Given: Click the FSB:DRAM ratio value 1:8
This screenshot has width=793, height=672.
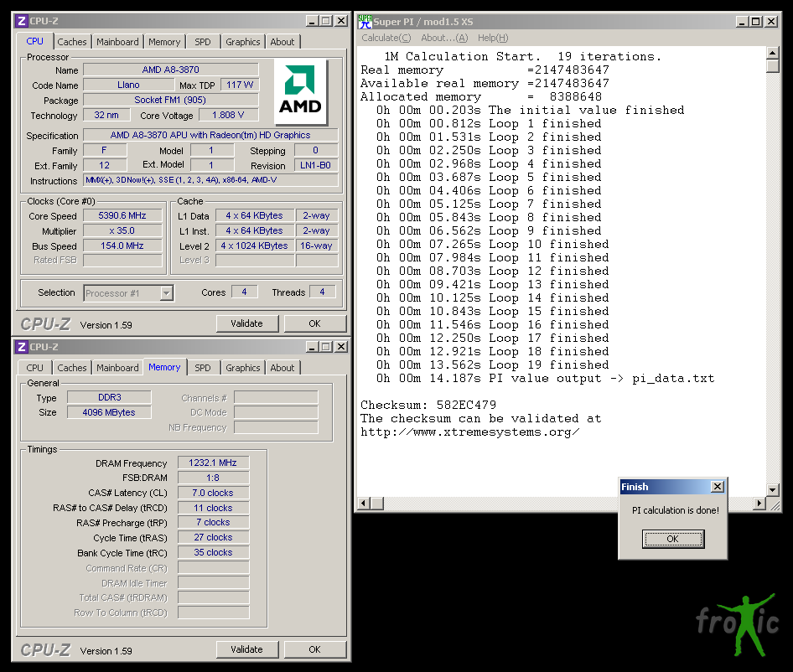Looking at the screenshot, I should point(214,478).
